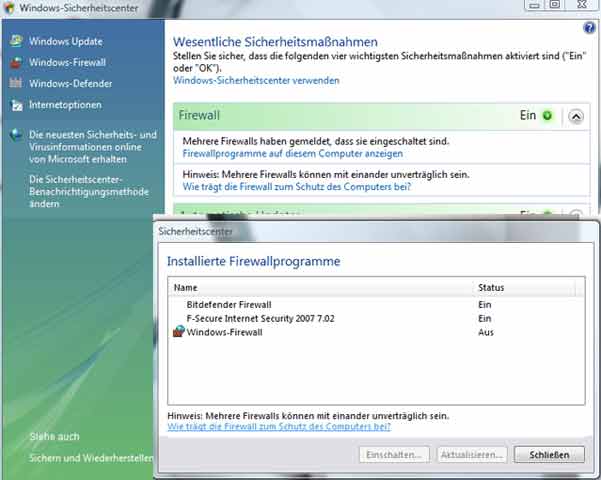Click the Installierte Firewallprogramme heading

pyautogui.click(x=253, y=261)
